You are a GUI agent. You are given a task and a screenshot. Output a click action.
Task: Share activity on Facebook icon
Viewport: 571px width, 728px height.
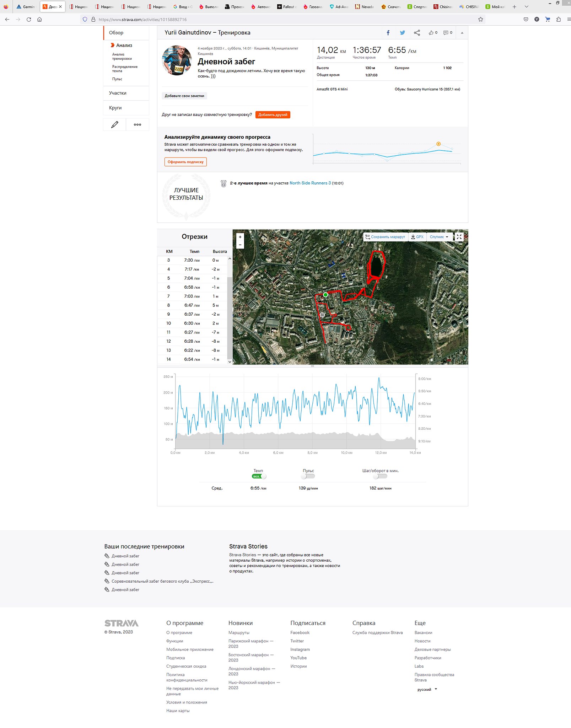[x=388, y=33]
